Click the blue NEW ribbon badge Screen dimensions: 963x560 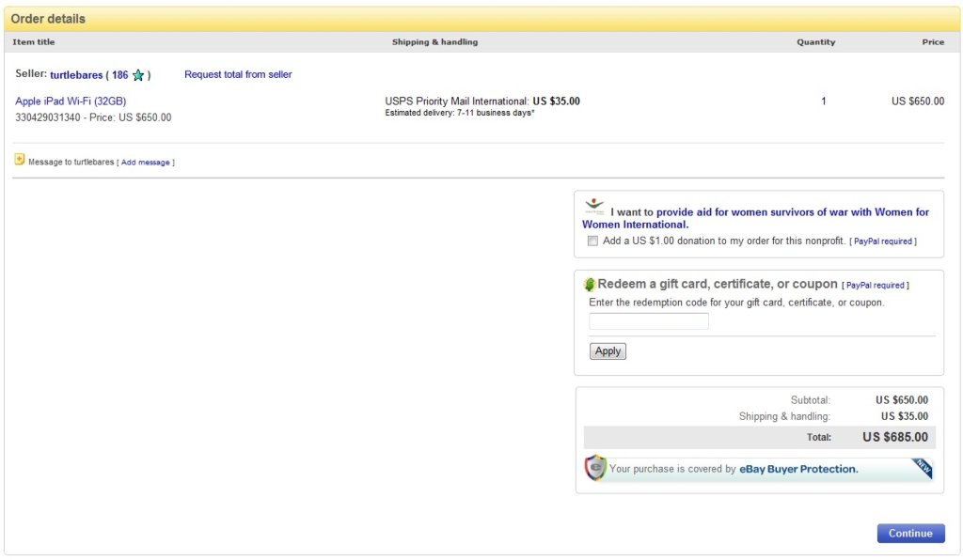pos(923,467)
